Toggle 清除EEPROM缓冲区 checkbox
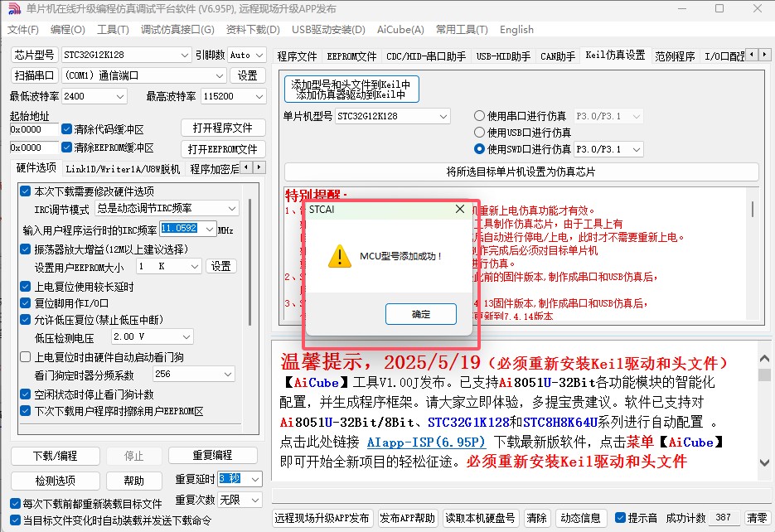 [x=67, y=148]
